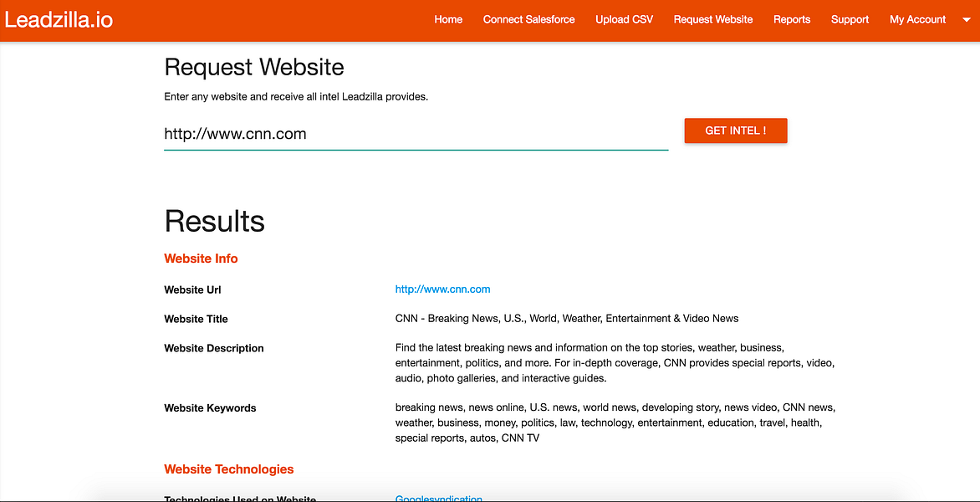The height and width of the screenshot is (502, 980).
Task: Click inside the website URL input field
Action: [416, 134]
